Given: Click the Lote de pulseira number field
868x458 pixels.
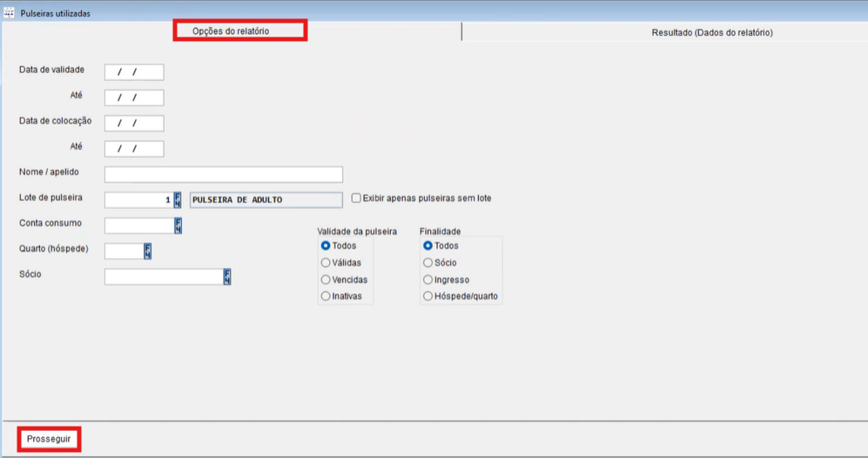Looking at the screenshot, I should (x=138, y=199).
